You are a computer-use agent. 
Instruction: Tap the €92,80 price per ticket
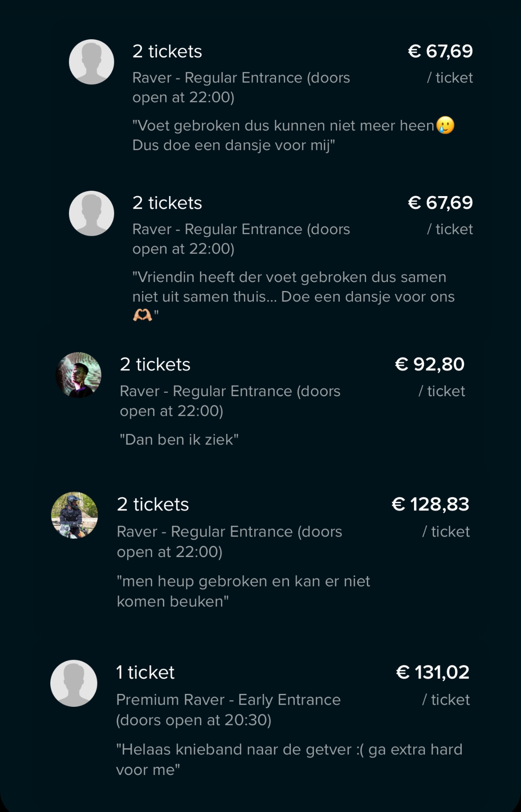(x=429, y=365)
